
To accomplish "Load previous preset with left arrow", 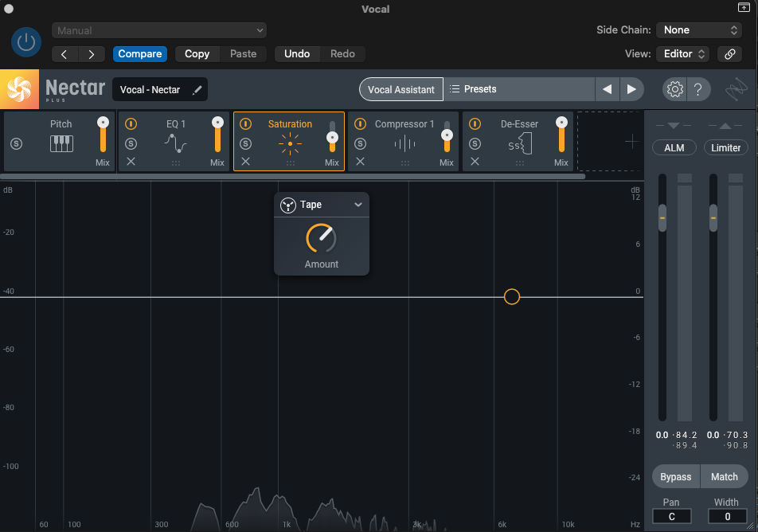I will 608,89.
